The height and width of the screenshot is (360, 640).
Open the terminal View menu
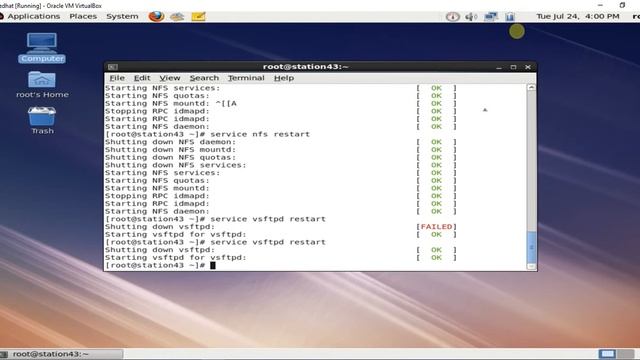coord(170,78)
